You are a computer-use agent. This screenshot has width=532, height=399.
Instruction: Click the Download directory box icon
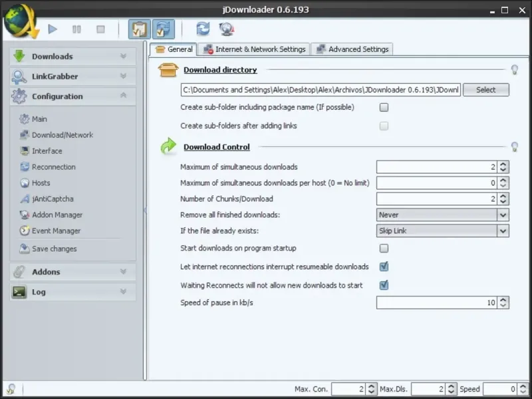click(168, 70)
